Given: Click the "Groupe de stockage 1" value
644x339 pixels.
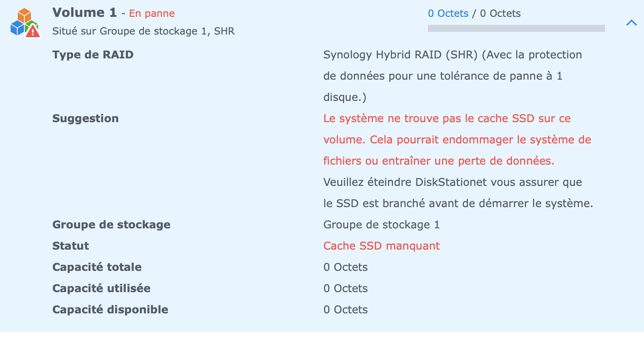Looking at the screenshot, I should (x=381, y=225).
